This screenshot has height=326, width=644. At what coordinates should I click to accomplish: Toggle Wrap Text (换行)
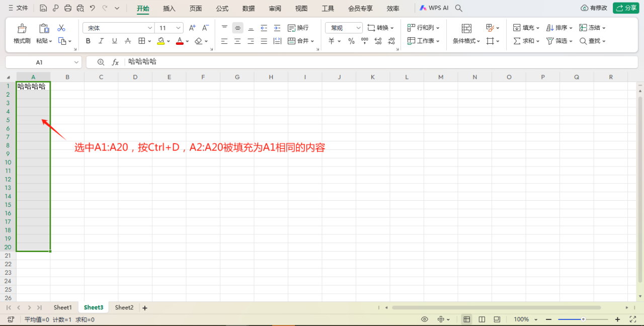[x=298, y=28]
